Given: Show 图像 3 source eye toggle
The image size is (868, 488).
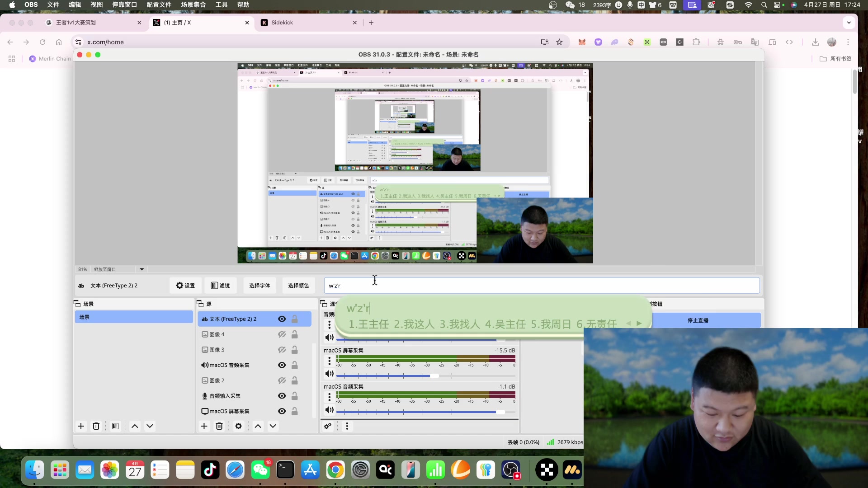Looking at the screenshot, I should [282, 350].
